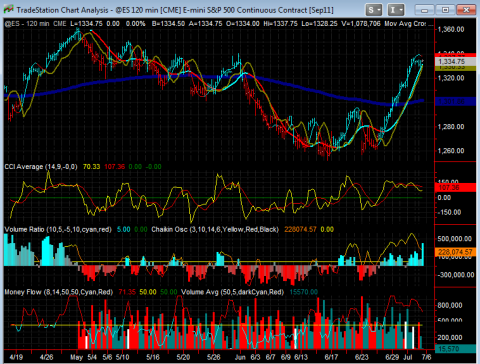
Task: Click the Mov Avg Cross status label
Action: click(405, 24)
